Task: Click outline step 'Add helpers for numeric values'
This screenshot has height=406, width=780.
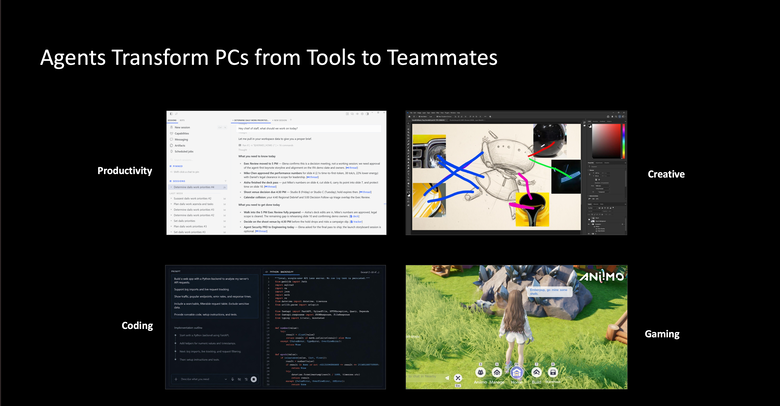Action: click(x=207, y=343)
